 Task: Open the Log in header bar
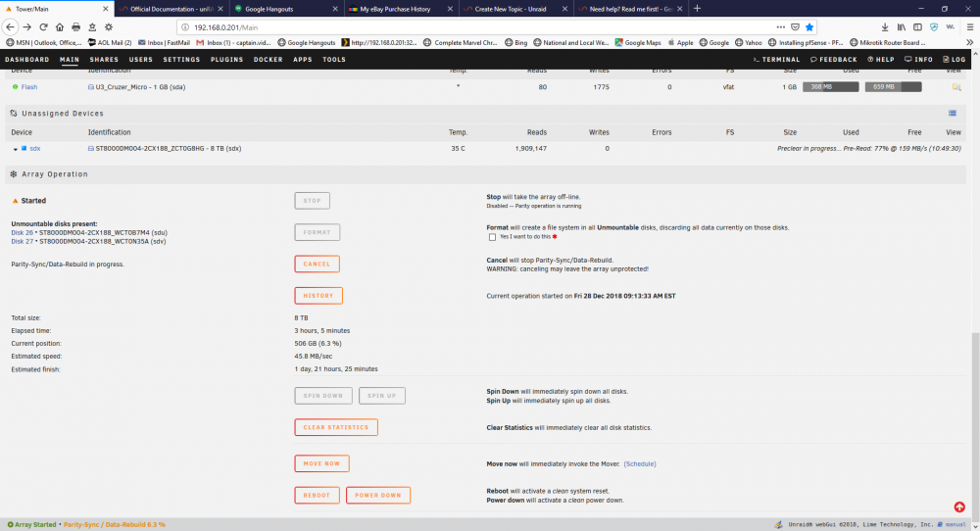tap(955, 60)
